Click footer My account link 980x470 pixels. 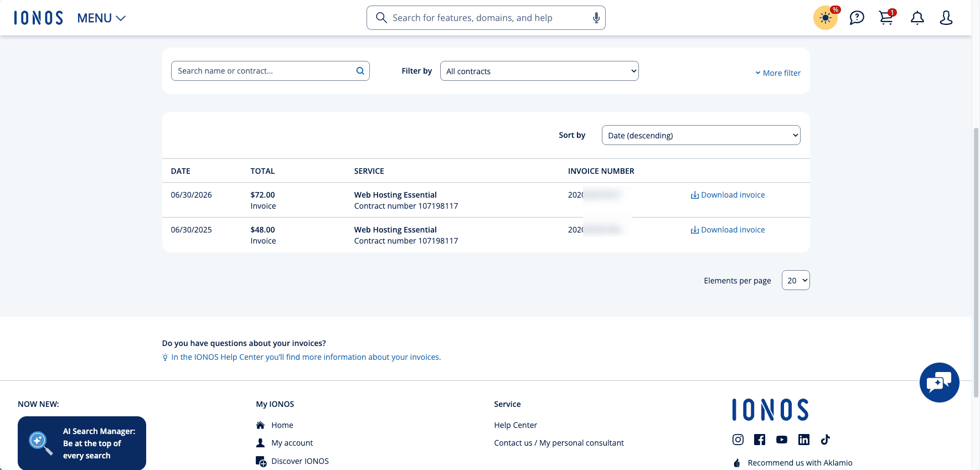click(x=292, y=443)
